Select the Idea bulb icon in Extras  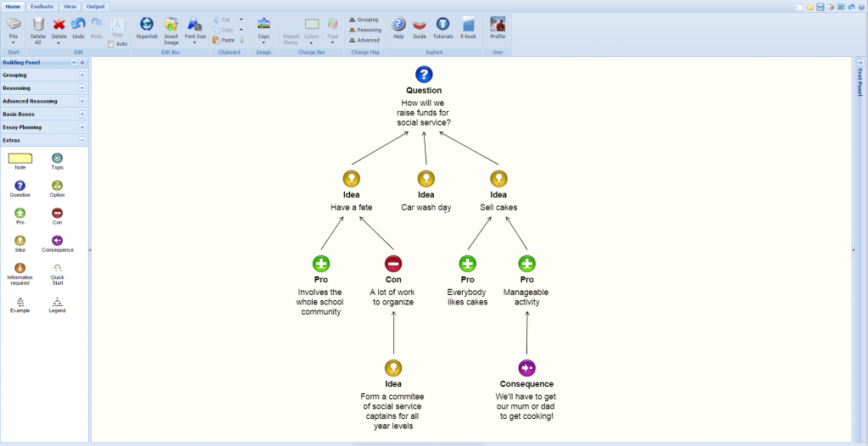[x=20, y=241]
